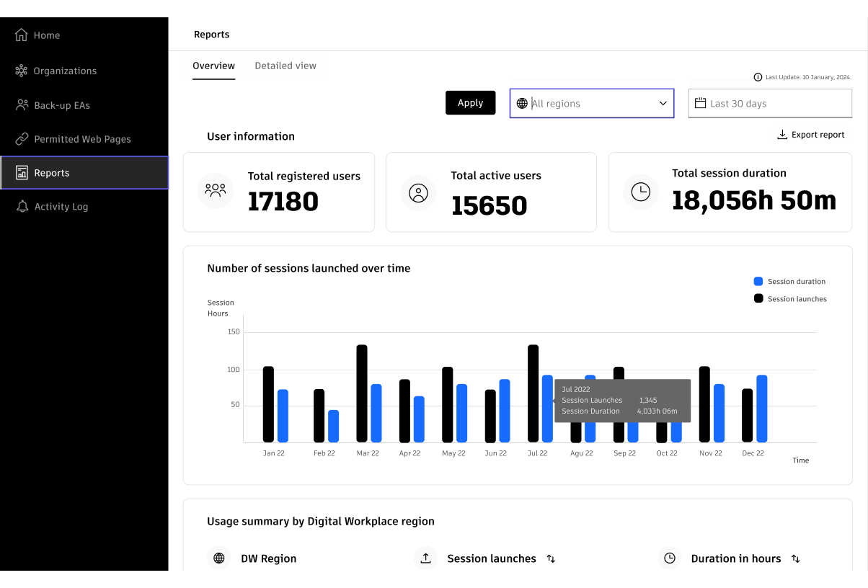Sort by Session launches arrows
The height and width of the screenshot is (588, 868).
551,558
